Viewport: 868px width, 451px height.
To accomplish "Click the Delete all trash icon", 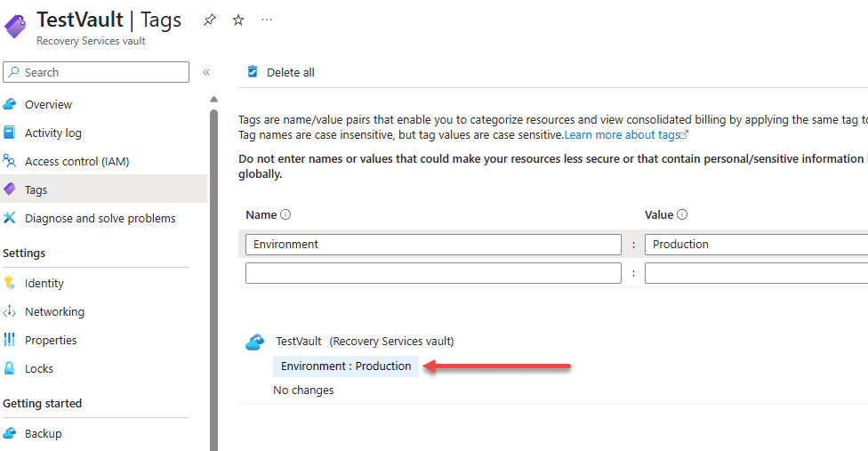I will coord(253,72).
